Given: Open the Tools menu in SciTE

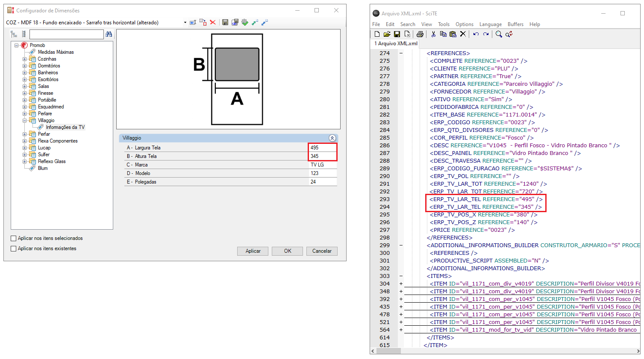Looking at the screenshot, I should coord(444,24).
